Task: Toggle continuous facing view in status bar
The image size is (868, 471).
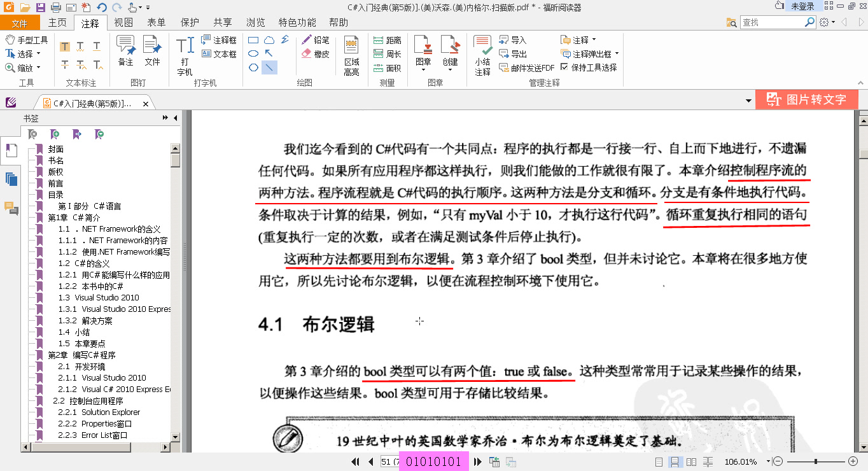Action: tap(708, 462)
